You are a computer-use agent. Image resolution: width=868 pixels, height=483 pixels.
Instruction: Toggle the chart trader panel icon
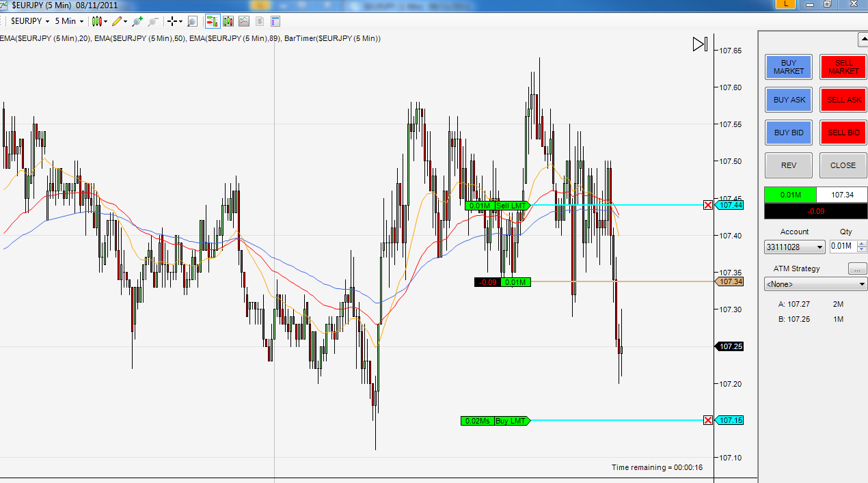pyautogui.click(x=213, y=21)
